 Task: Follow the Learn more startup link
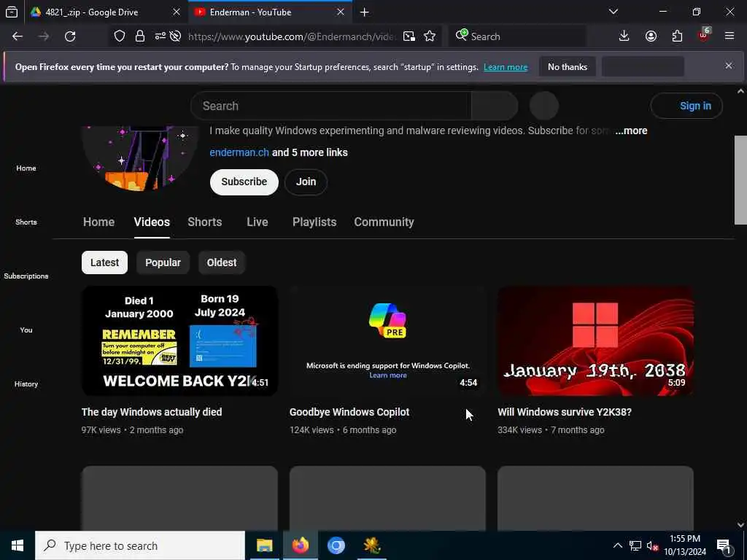click(506, 67)
